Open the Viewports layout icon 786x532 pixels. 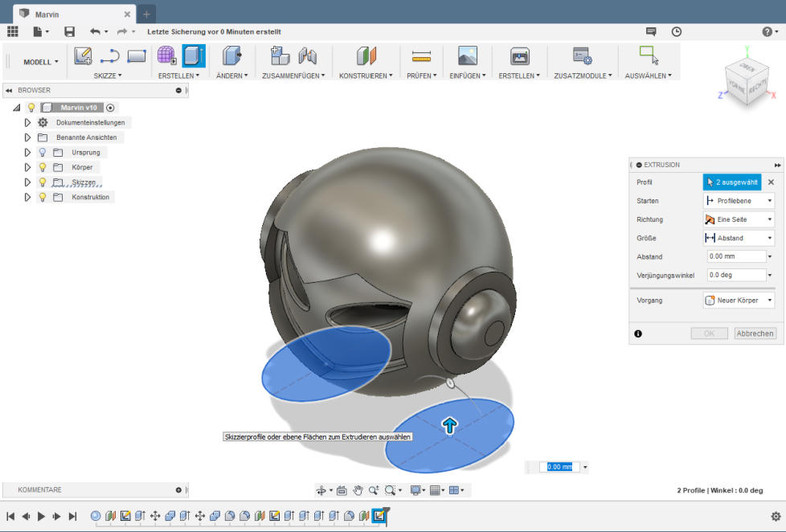click(454, 490)
